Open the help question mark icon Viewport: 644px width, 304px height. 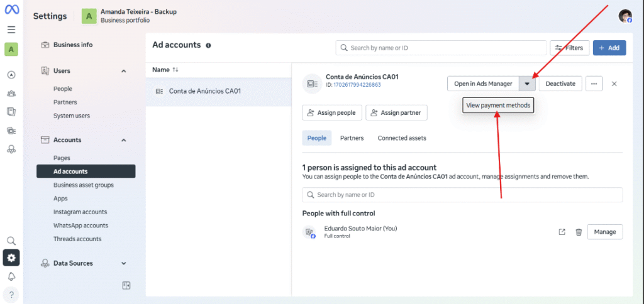pos(11,295)
